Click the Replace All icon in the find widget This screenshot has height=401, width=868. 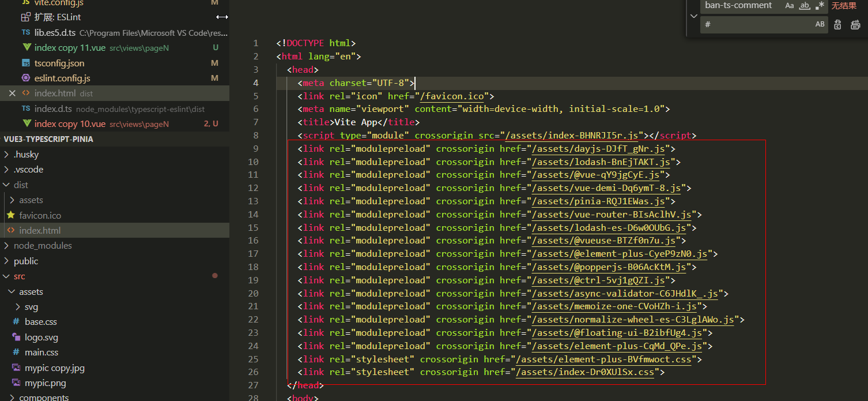point(855,24)
